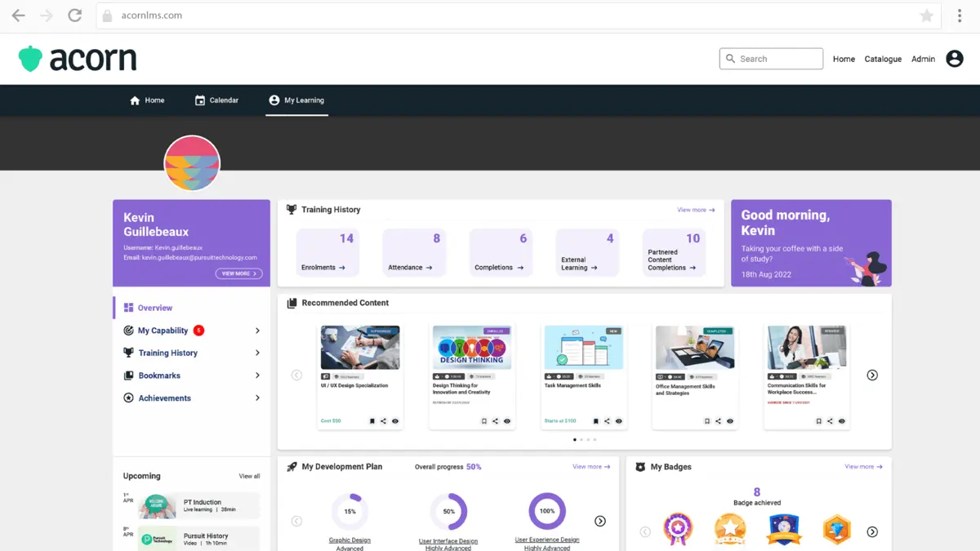
Task: Click the Achievements star icon
Action: tap(128, 398)
